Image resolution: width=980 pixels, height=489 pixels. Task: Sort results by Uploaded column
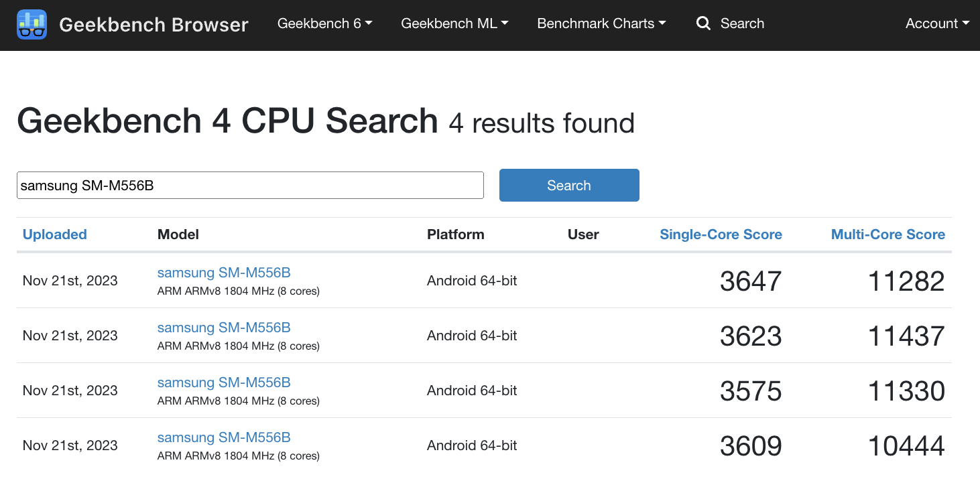[x=55, y=234]
